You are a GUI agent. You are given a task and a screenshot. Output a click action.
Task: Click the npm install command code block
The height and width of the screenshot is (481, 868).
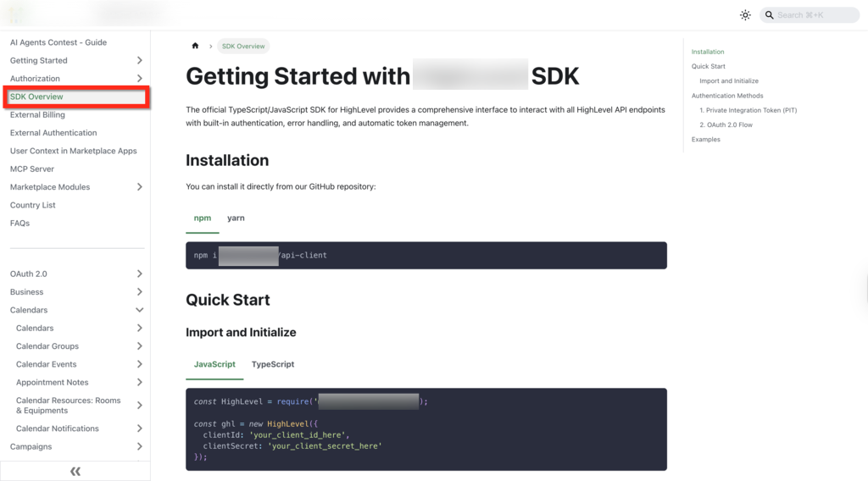point(426,256)
